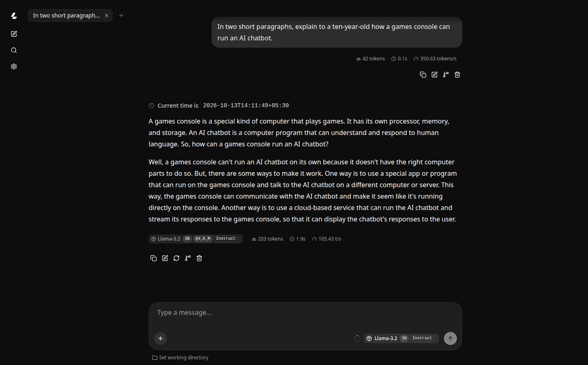Open attachment menu with plus button
Image resolution: width=588 pixels, height=365 pixels.
160,338
